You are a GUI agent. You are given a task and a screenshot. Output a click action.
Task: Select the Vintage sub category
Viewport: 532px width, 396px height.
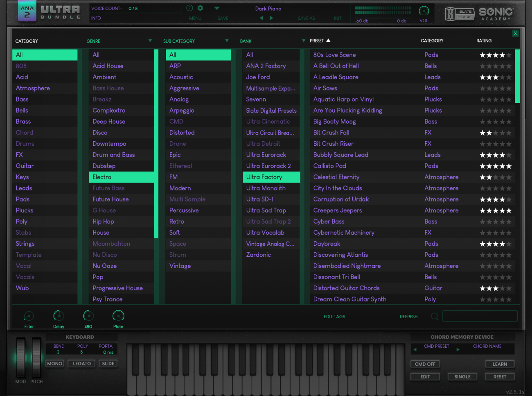(198, 266)
